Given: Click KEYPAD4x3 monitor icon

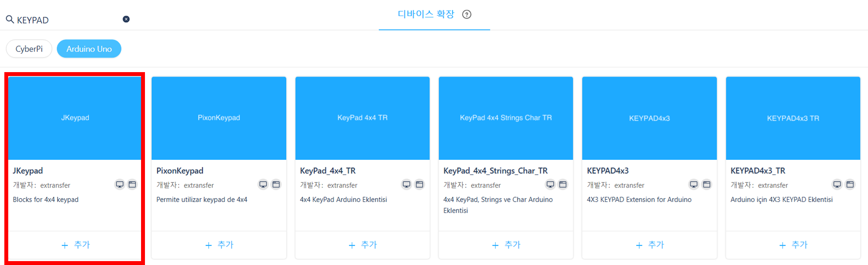Looking at the screenshot, I should [x=694, y=185].
